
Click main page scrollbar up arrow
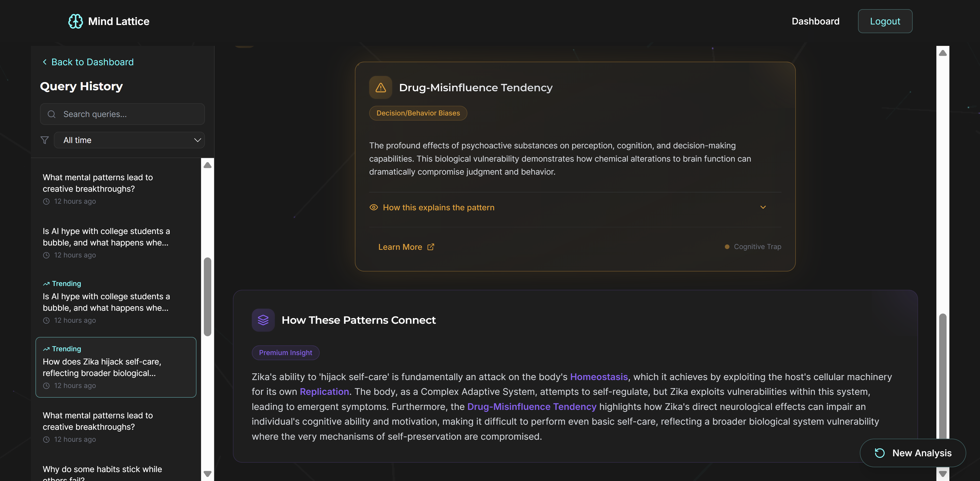(943, 53)
